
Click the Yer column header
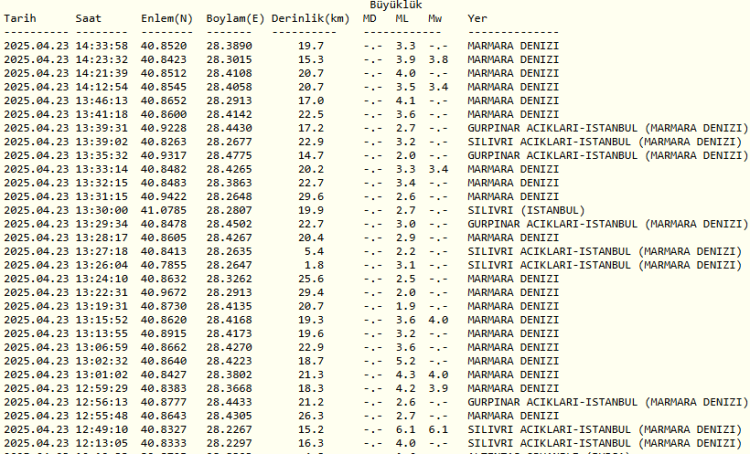[478, 19]
